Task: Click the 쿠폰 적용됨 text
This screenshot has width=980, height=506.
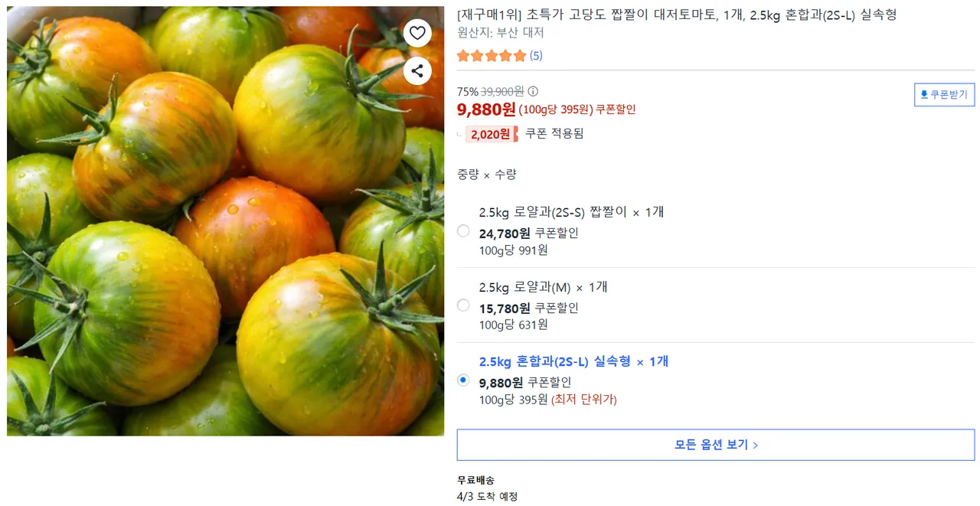Action: [554, 133]
